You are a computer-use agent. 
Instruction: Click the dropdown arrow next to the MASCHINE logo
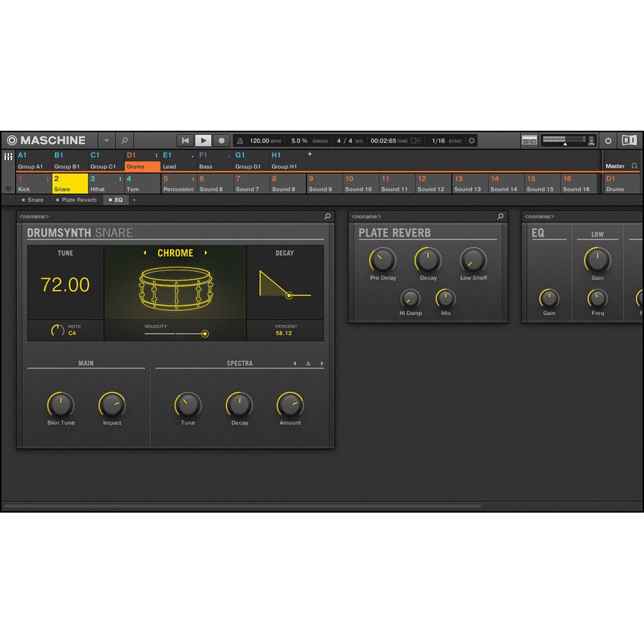106,140
